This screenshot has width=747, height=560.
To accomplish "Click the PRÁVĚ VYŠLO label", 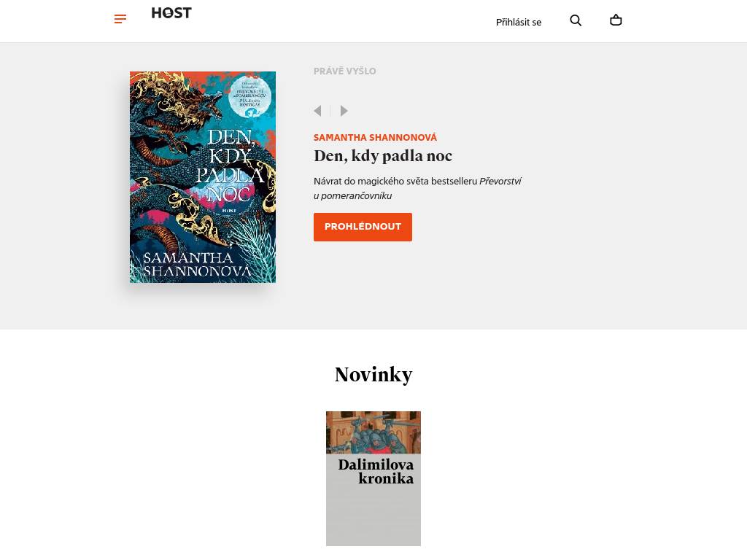I will point(344,71).
